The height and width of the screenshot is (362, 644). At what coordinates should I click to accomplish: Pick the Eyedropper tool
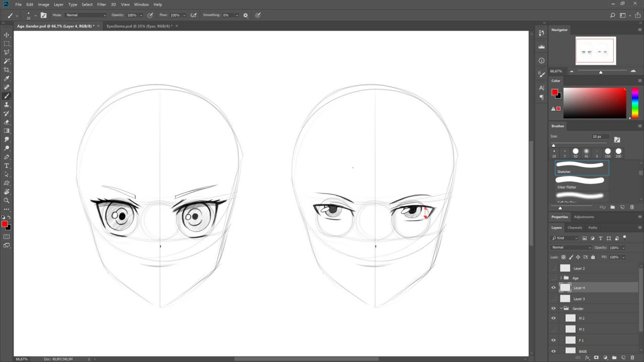(7, 78)
